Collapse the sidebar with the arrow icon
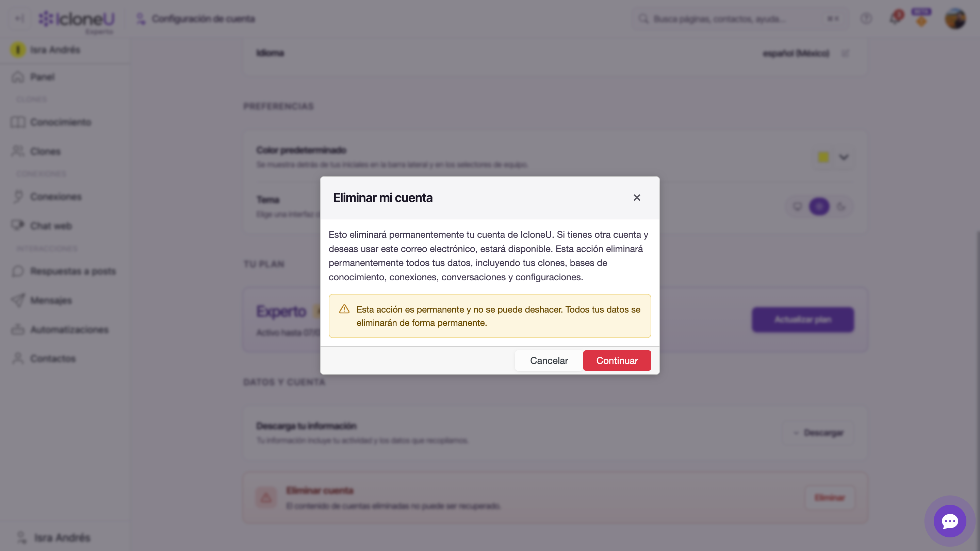980x551 pixels. click(x=19, y=18)
